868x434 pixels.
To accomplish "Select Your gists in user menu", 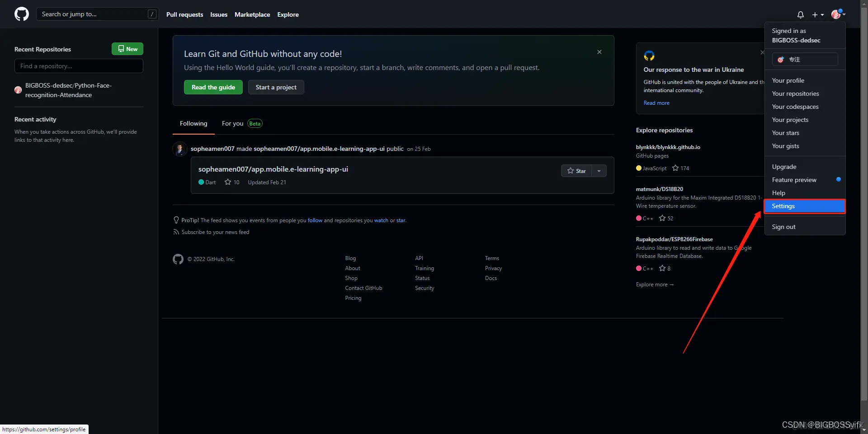I will coord(805,146).
